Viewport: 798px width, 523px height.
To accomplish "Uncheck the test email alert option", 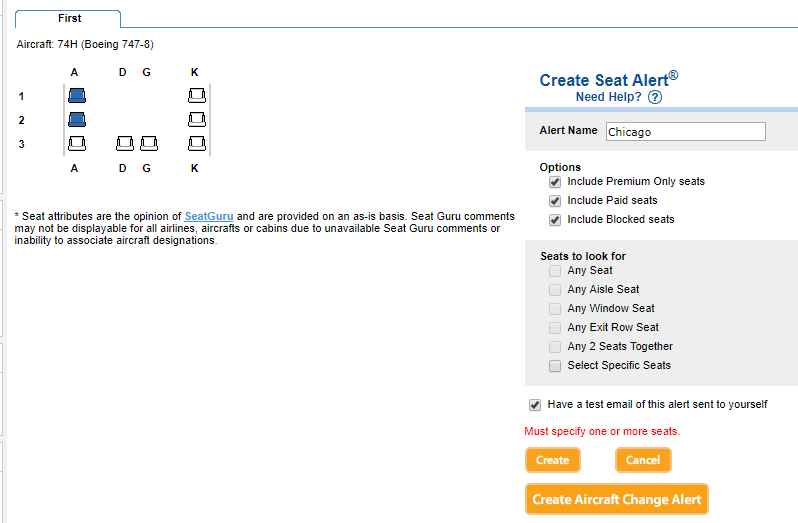I will 535,405.
